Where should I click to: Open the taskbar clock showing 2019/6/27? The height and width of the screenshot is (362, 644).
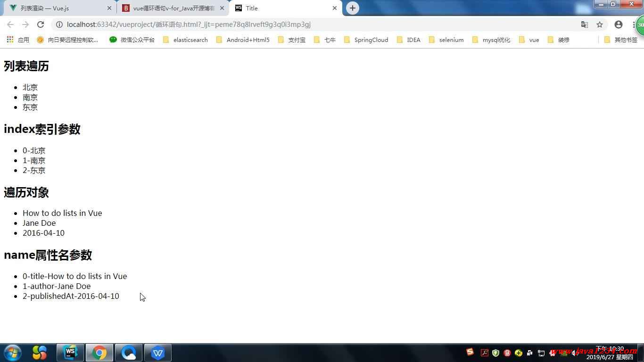(610, 353)
